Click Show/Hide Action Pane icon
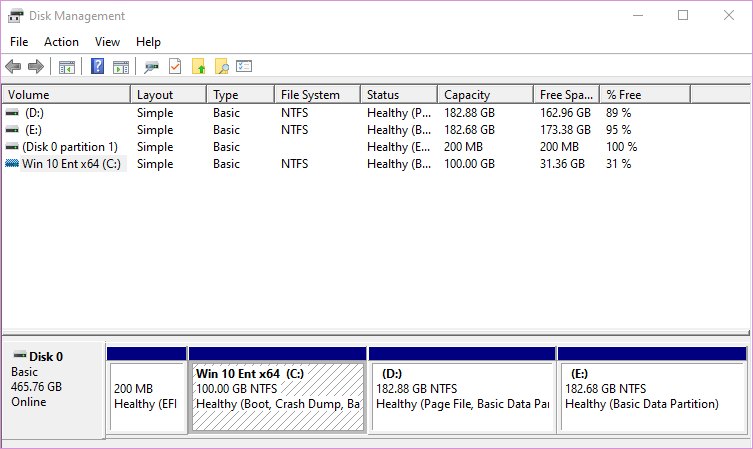753x449 pixels. pos(121,67)
